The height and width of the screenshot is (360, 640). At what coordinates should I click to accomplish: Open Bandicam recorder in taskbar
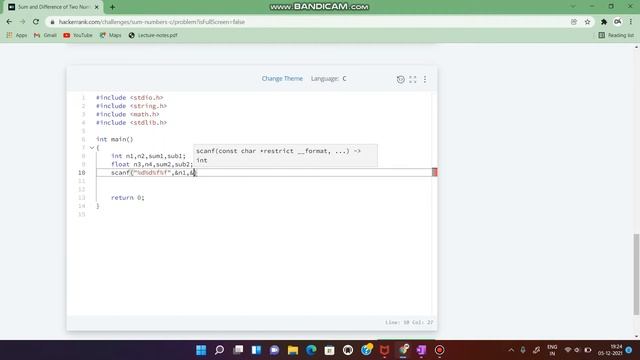click(x=440, y=350)
